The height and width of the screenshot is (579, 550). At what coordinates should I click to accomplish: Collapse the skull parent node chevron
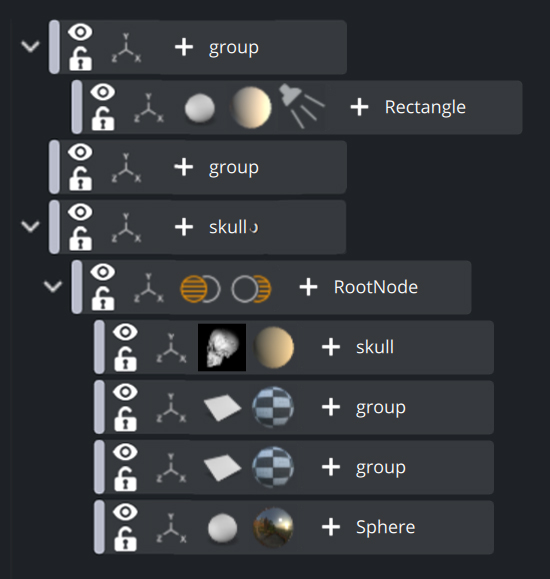tap(30, 226)
